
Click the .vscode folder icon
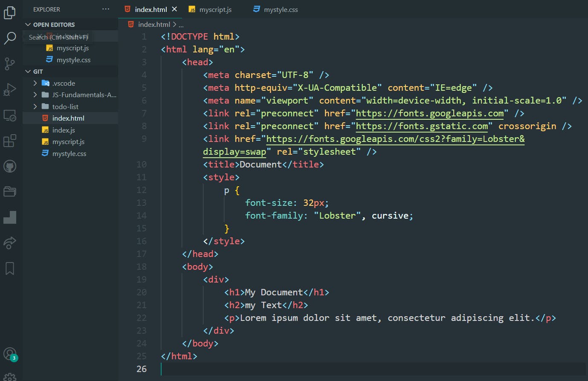45,83
